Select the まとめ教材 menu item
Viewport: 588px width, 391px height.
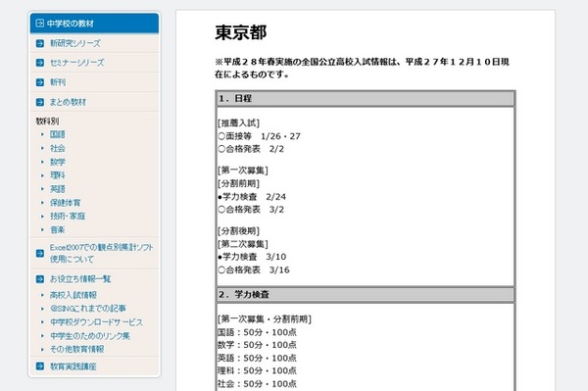(68, 102)
